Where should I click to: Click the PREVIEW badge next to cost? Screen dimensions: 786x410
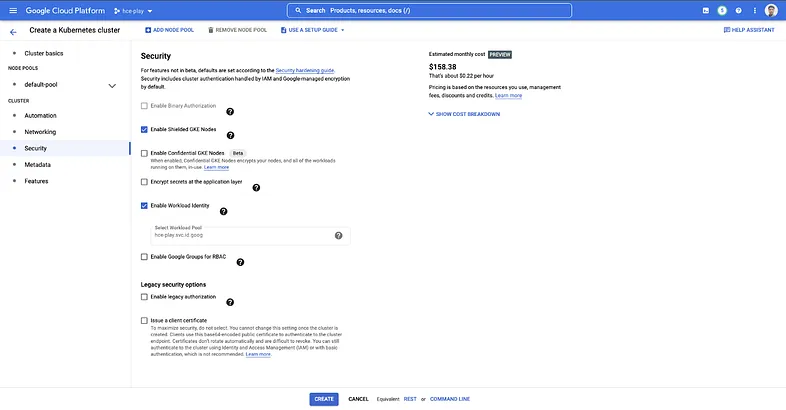pyautogui.click(x=500, y=55)
